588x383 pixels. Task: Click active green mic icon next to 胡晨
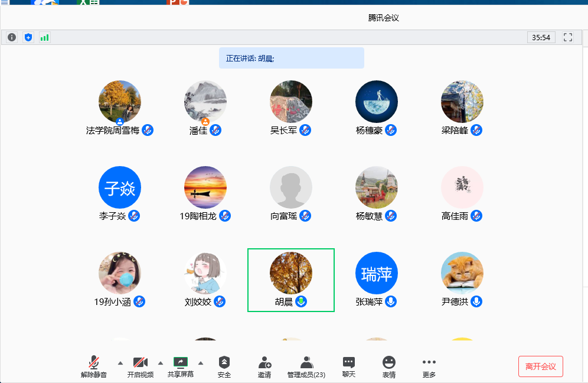[301, 301]
